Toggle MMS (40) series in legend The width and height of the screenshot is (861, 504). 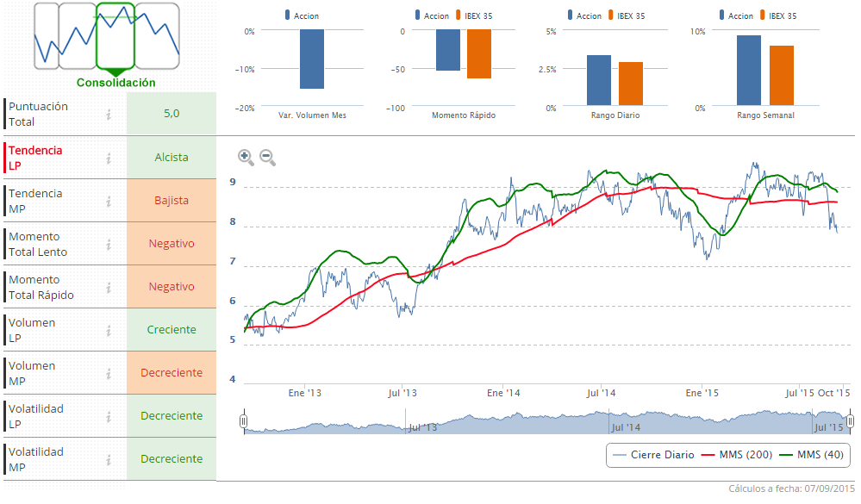click(x=810, y=455)
